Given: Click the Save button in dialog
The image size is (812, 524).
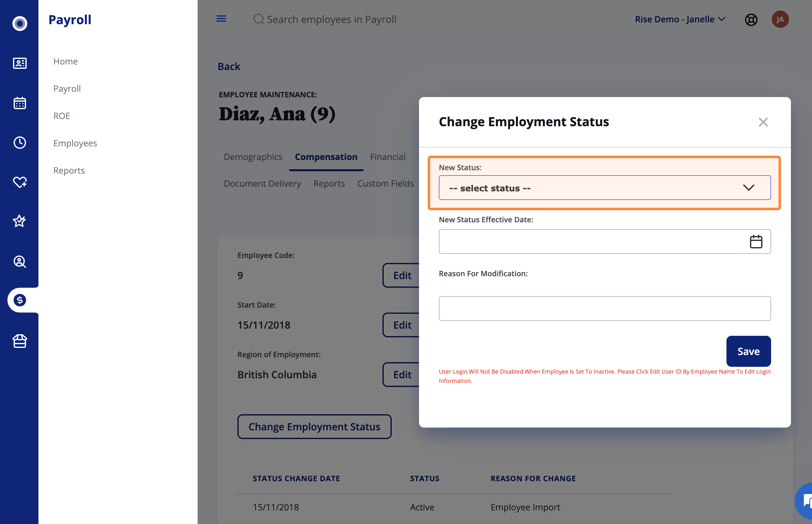Looking at the screenshot, I should point(748,352).
